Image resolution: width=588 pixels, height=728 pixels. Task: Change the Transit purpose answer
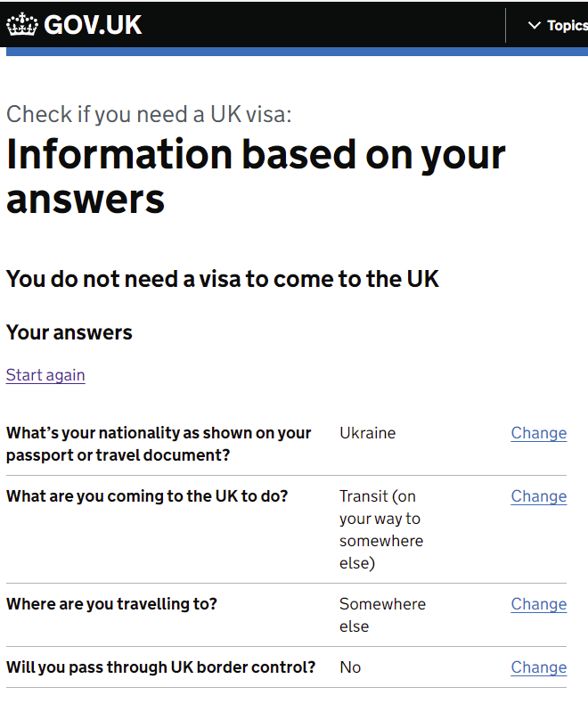click(539, 496)
